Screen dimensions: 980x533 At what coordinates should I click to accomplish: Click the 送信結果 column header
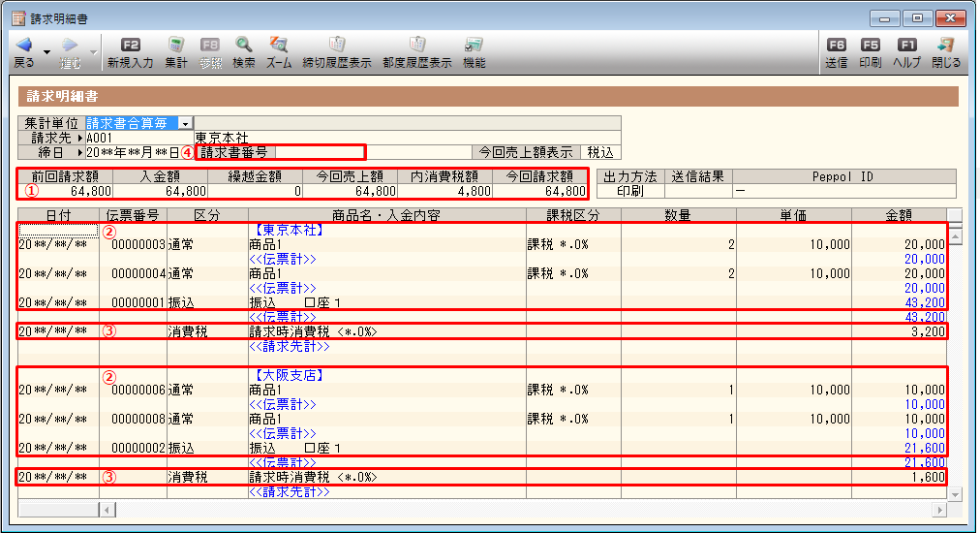[698, 176]
